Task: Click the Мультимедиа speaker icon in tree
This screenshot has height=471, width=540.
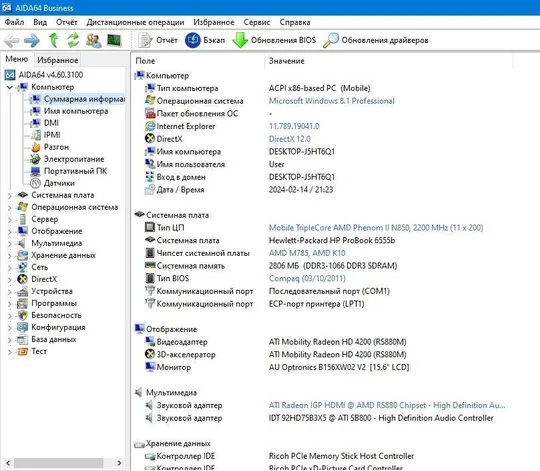Action: 22,243
